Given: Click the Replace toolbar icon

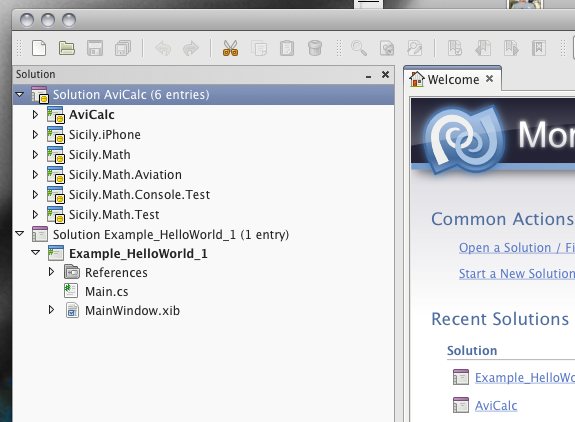Looking at the screenshot, I should click(x=414, y=48).
